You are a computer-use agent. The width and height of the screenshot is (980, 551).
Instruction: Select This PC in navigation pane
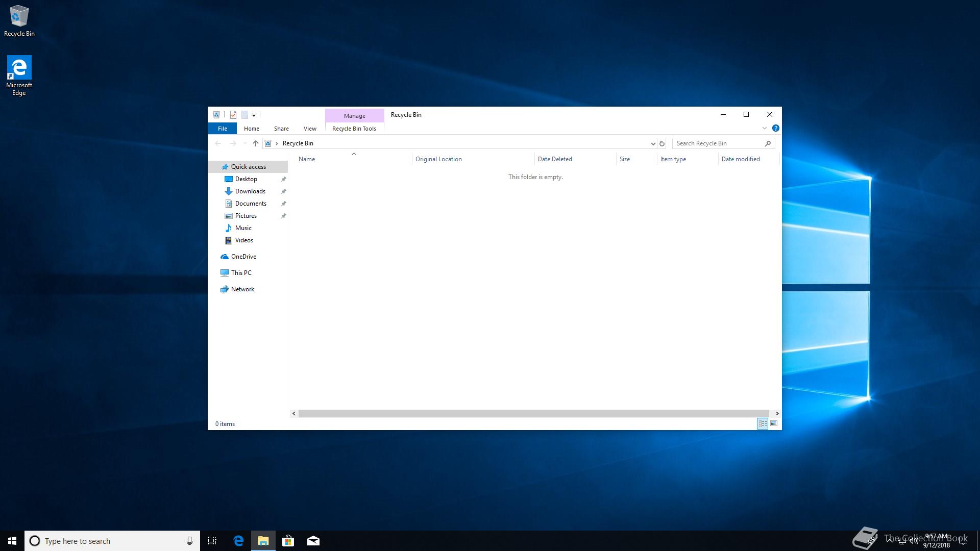[241, 273]
